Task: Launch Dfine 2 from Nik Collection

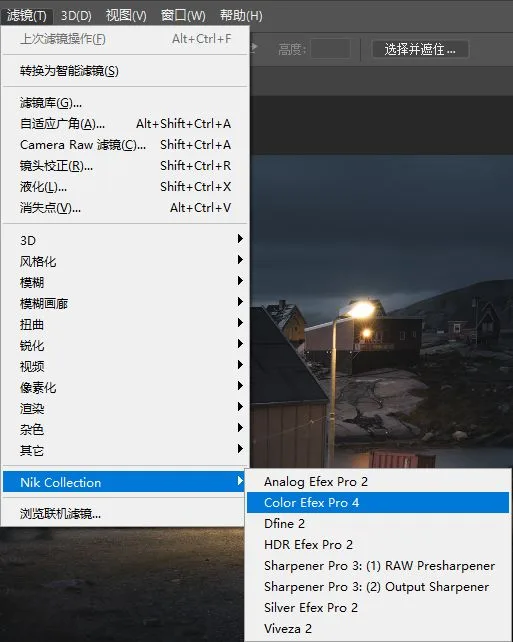Action: click(x=377, y=523)
